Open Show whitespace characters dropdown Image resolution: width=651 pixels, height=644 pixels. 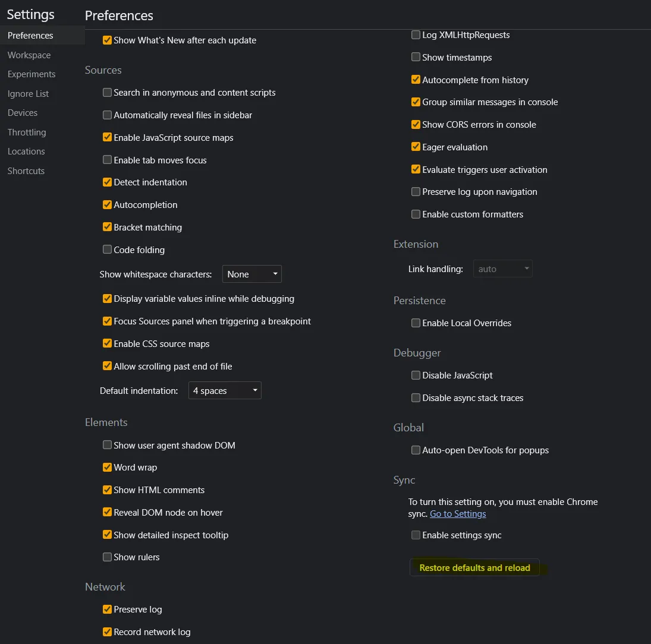click(251, 274)
